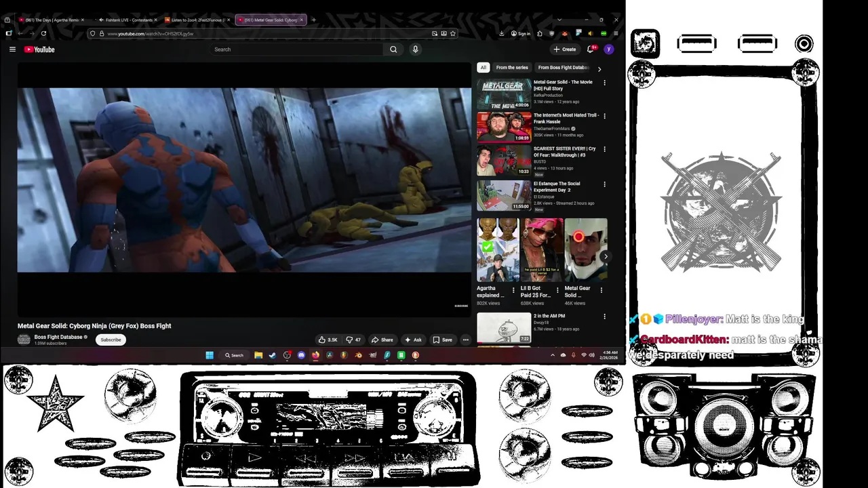
Task: Select the From the series chip
Action: click(x=512, y=68)
